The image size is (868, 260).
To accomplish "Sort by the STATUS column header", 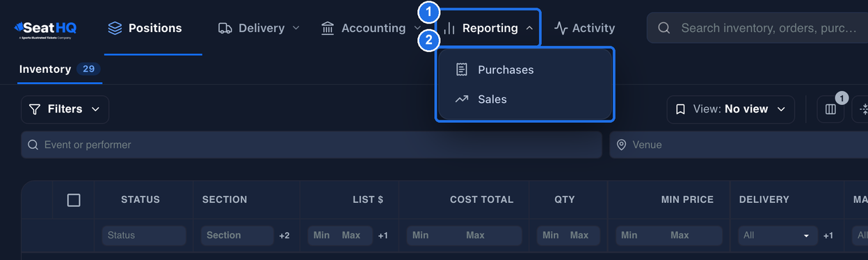I will point(140,200).
